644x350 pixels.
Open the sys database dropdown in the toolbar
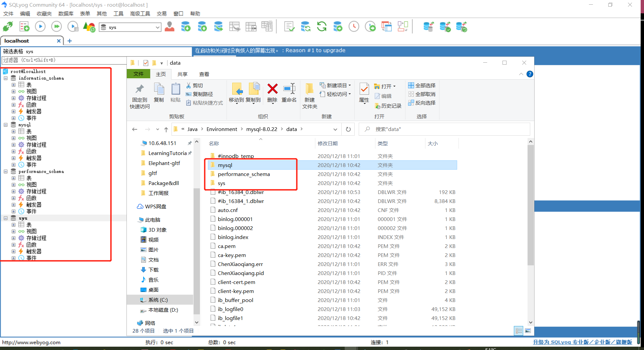tap(157, 27)
